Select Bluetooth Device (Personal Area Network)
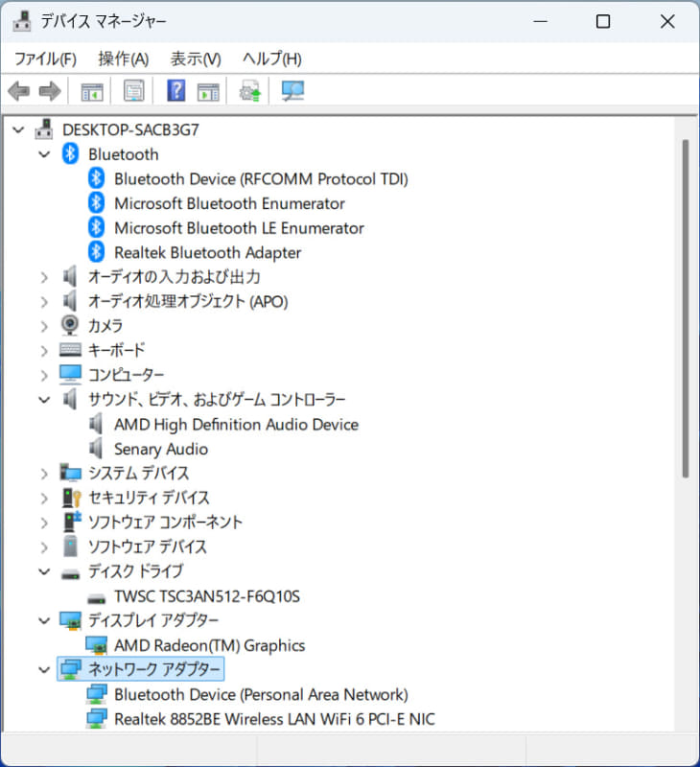700x767 pixels. coord(261,694)
